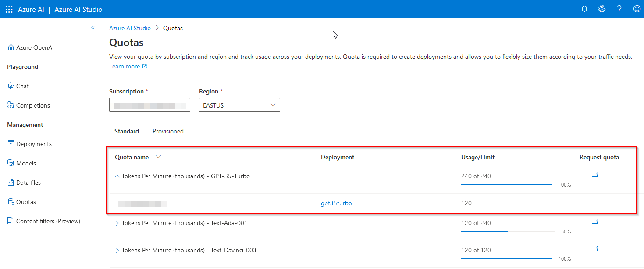Click the Deployment column header
This screenshot has height=269, width=644.
click(338, 157)
